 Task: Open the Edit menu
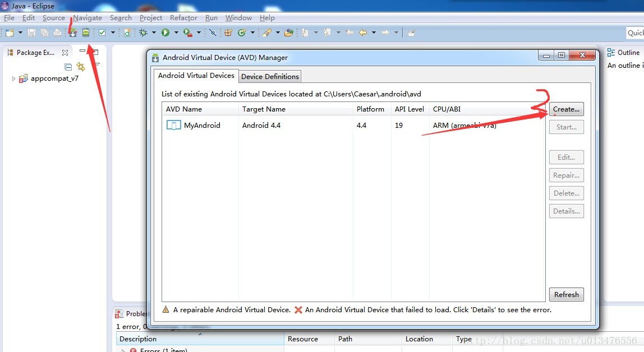[29, 17]
